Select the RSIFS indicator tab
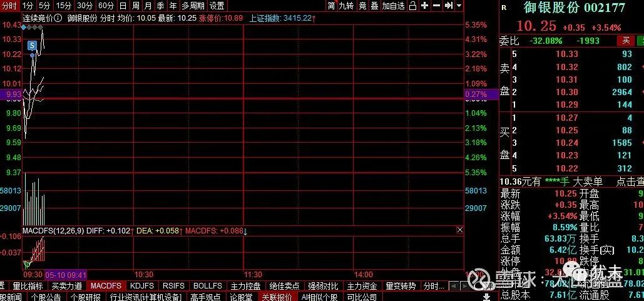The width and height of the screenshot is (644, 301). tap(173, 286)
